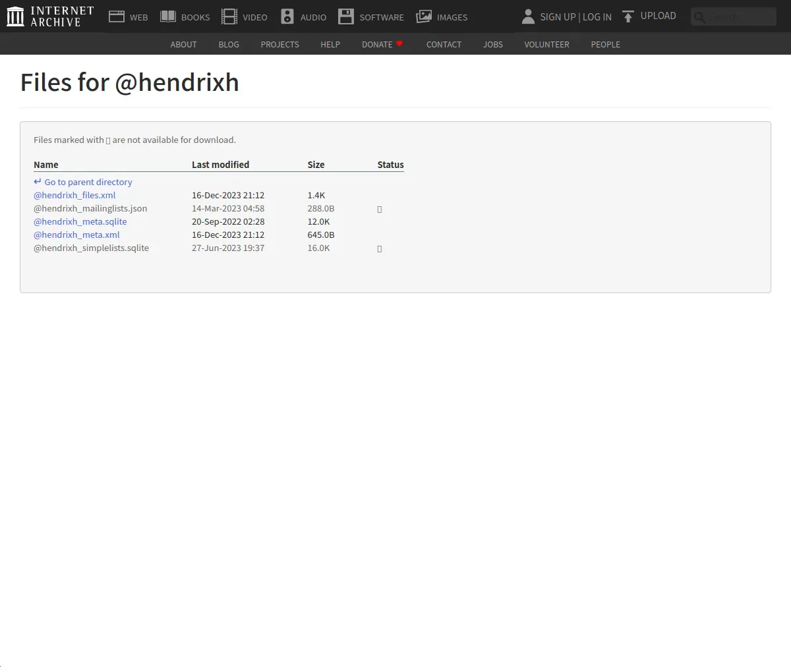791x672 pixels.
Task: Click the date 20-Sep-2022 02:28
Action: click(228, 221)
